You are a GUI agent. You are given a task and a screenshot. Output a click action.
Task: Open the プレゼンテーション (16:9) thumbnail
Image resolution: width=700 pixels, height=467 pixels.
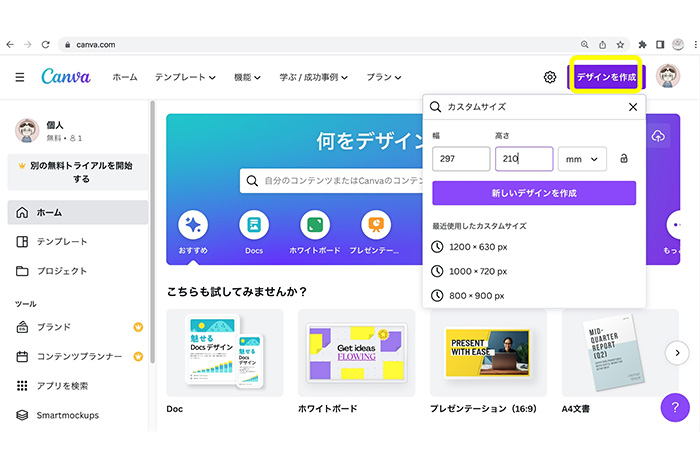(x=488, y=353)
